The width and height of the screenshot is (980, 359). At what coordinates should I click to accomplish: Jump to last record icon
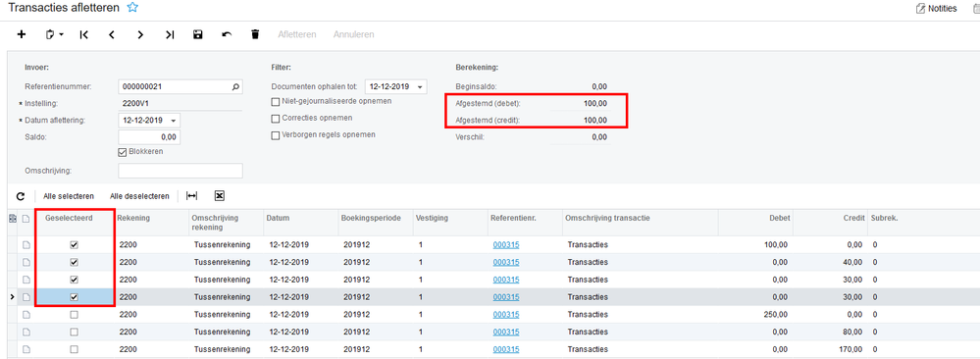click(x=170, y=34)
